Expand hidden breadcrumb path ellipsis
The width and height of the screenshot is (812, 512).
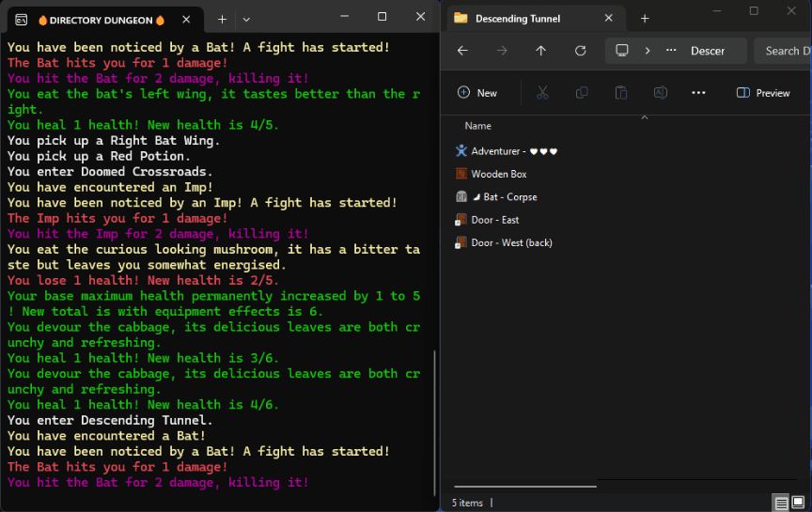pyautogui.click(x=670, y=51)
